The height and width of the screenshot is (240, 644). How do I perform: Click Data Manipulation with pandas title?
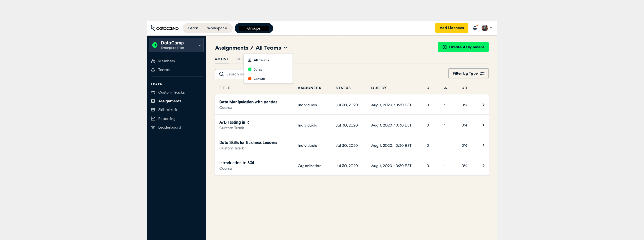[248, 102]
